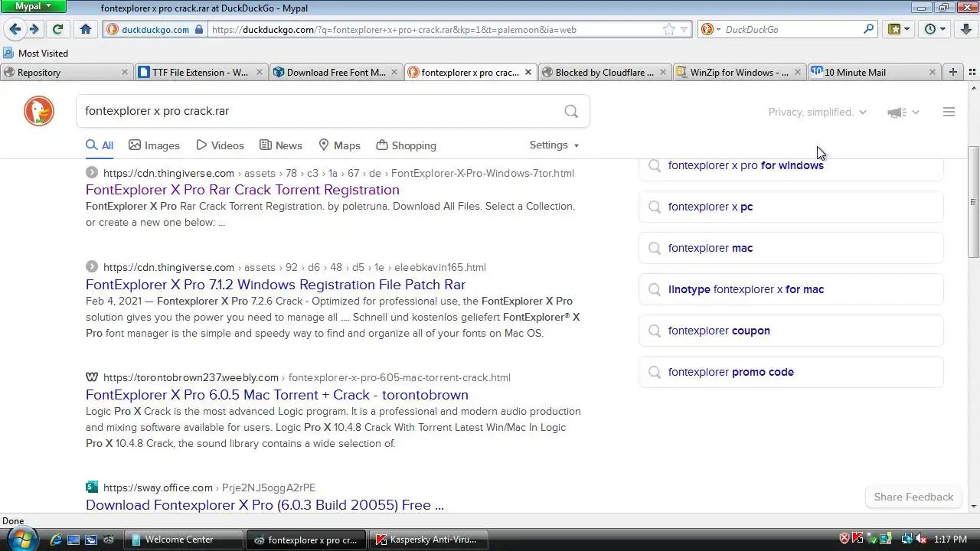Screen dimensions: 980x551
Task: Click the browser URL address field
Action: 435,29
